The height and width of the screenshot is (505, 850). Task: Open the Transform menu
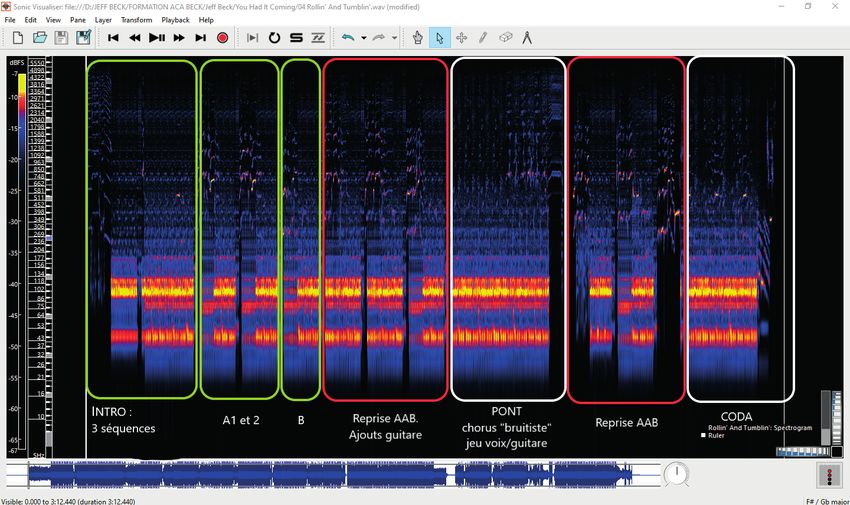pyautogui.click(x=136, y=20)
